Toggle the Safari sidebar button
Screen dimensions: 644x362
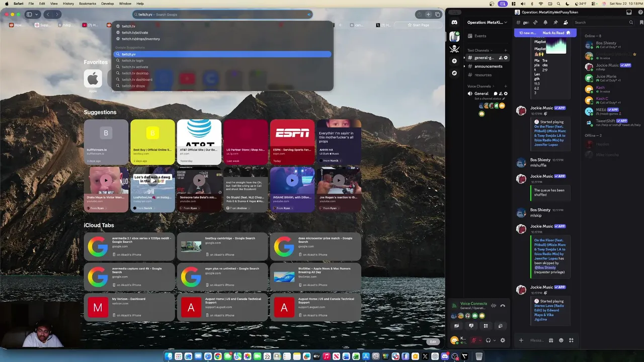pos(29,15)
